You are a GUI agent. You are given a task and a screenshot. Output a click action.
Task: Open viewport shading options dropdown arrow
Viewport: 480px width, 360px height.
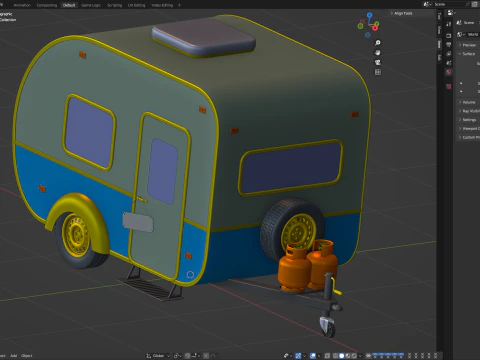click(x=360, y=356)
